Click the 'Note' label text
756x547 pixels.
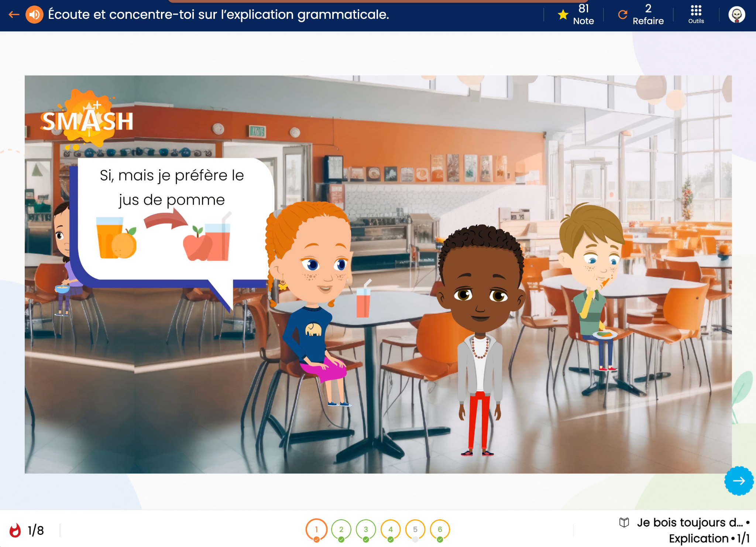(x=583, y=21)
